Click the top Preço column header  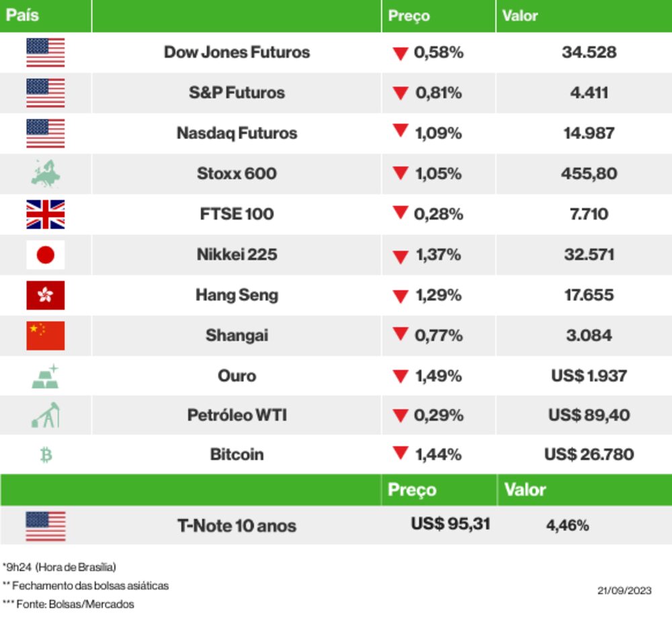(x=409, y=15)
